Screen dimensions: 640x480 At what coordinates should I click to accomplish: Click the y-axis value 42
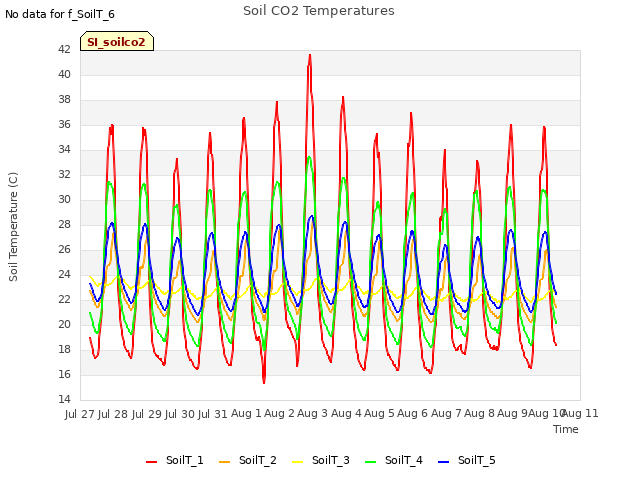coord(64,49)
